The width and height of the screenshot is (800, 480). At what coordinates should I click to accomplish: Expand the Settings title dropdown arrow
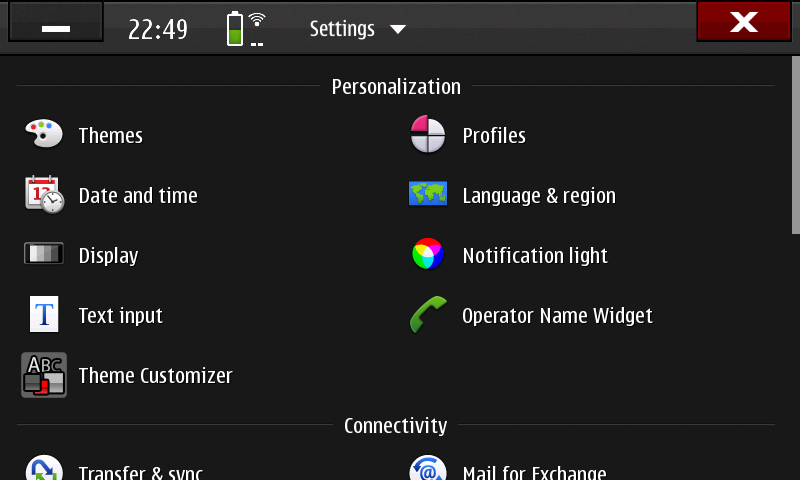pos(398,29)
